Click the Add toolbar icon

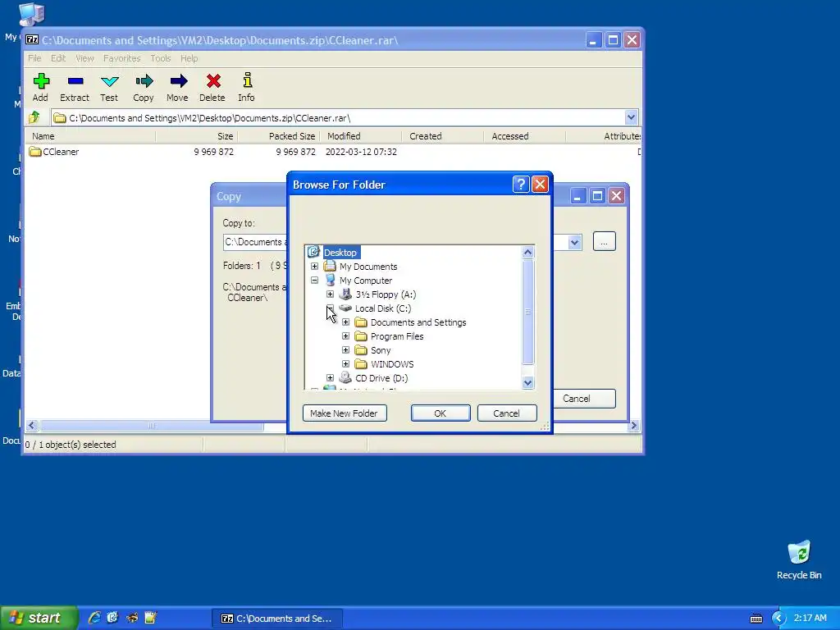click(41, 81)
